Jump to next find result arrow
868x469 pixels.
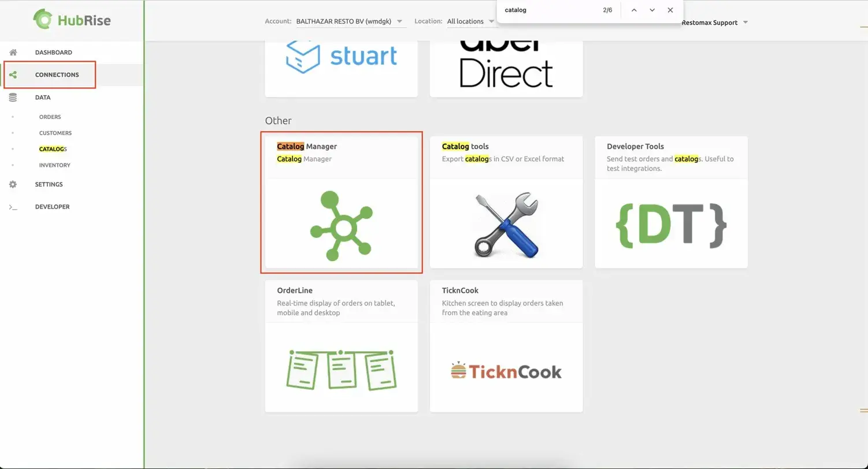point(652,10)
